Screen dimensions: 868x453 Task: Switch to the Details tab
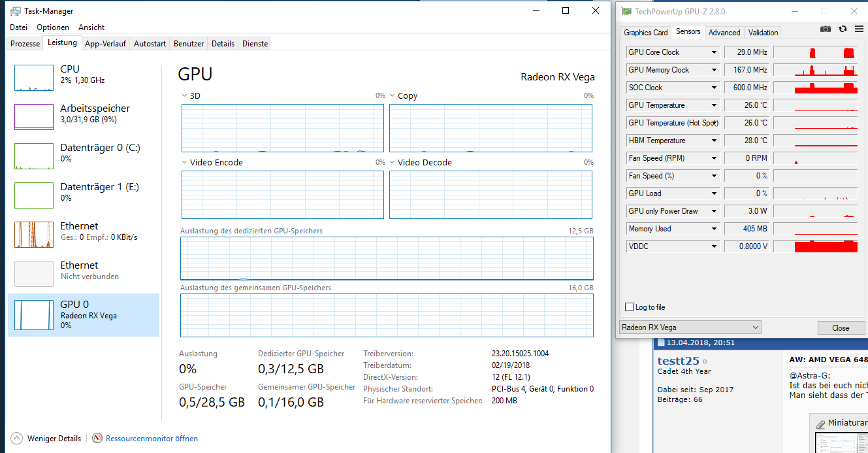click(223, 44)
